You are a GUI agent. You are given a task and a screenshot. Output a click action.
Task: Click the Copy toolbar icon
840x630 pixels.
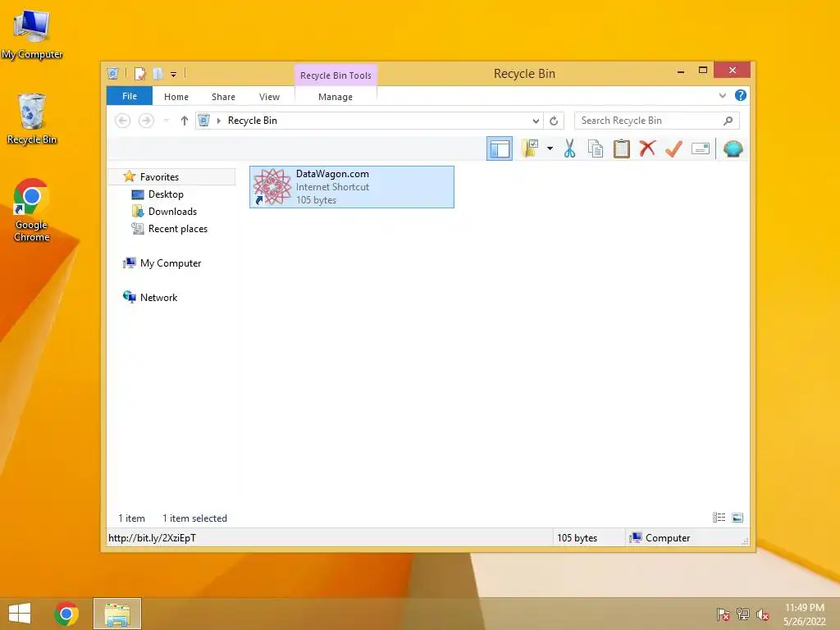(x=596, y=149)
